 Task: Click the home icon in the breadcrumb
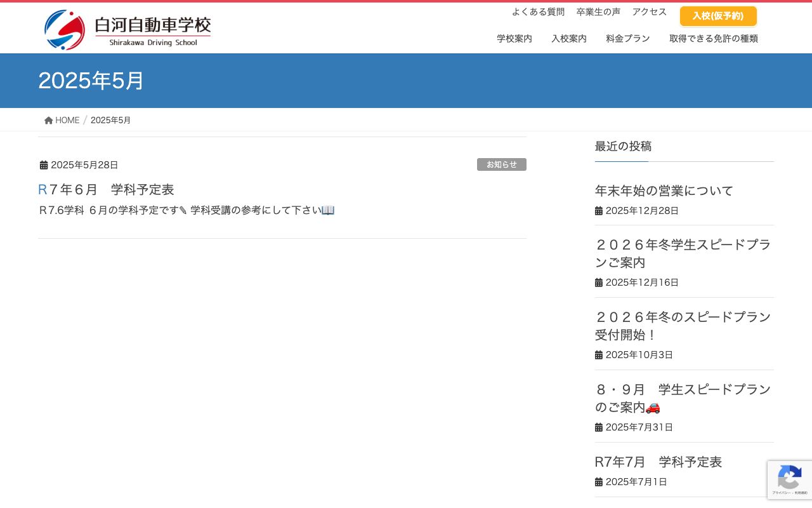[x=49, y=119]
